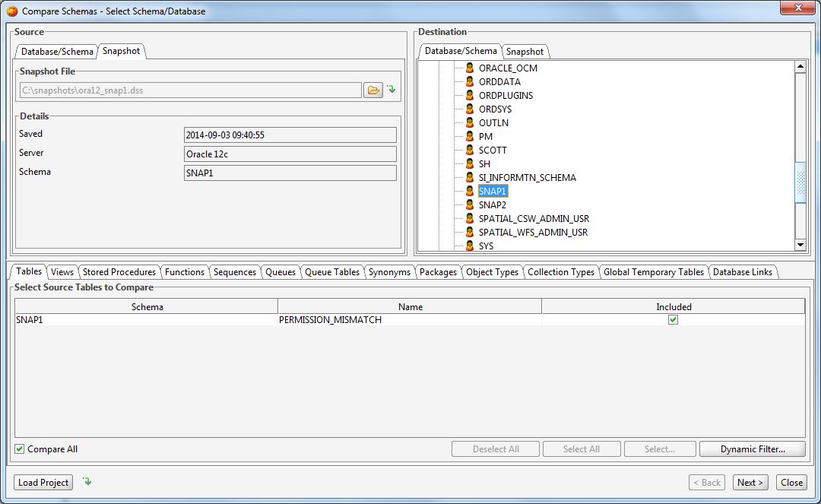The image size is (821, 504).
Task: Switch to the Synonyms tab
Action: 389,271
